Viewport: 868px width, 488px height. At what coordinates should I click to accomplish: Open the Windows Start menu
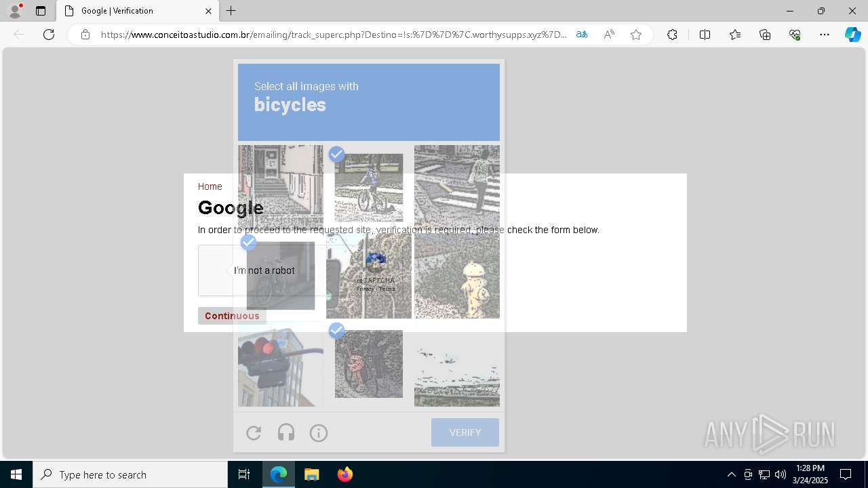click(16, 474)
